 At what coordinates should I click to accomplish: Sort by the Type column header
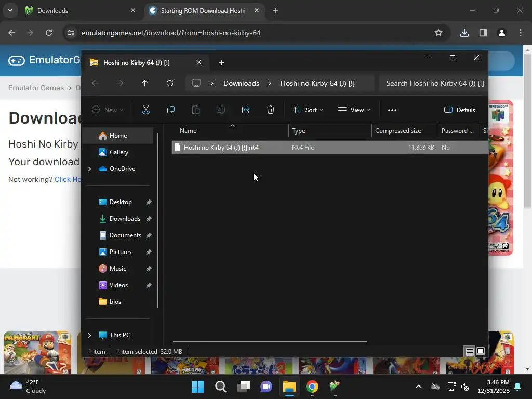click(x=330, y=130)
